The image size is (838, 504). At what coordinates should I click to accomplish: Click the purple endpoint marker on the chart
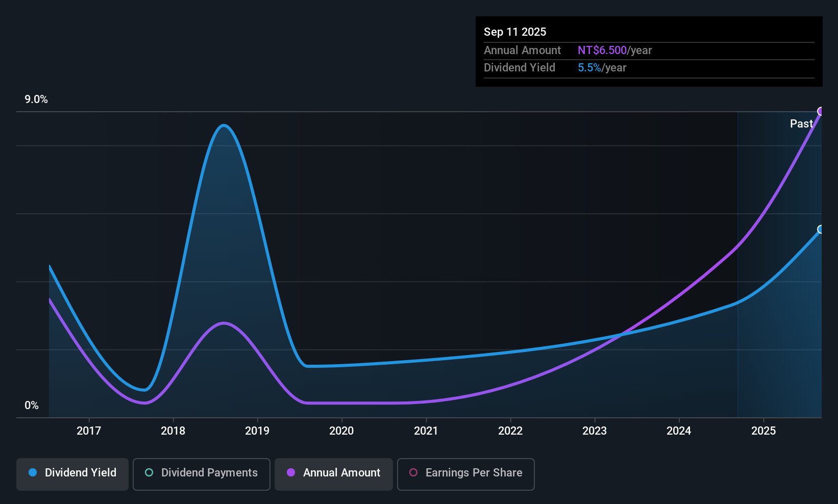(x=821, y=111)
